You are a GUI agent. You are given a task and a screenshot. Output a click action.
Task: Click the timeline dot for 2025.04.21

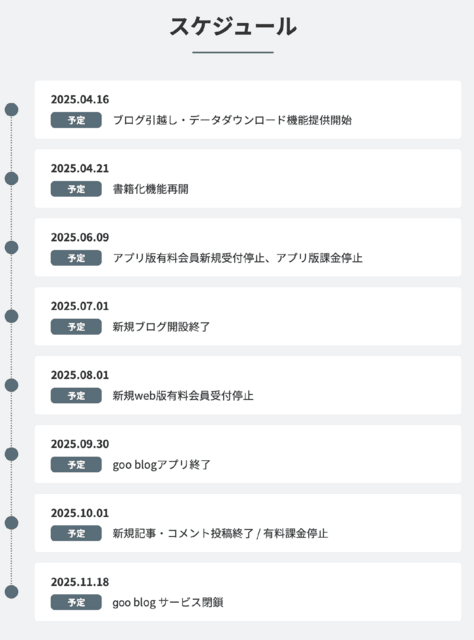[x=11, y=178]
